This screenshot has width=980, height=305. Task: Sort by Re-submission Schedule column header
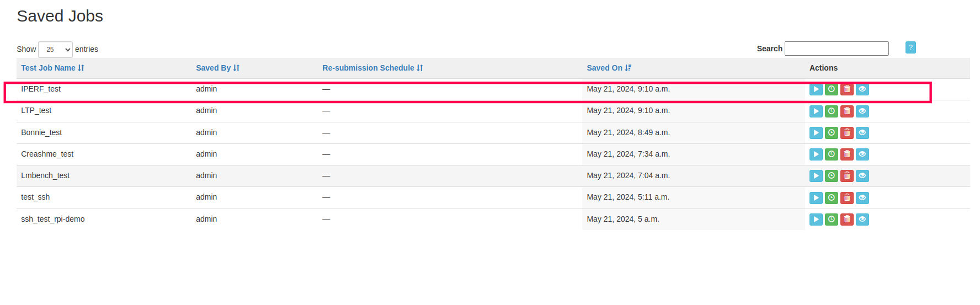[x=372, y=68]
